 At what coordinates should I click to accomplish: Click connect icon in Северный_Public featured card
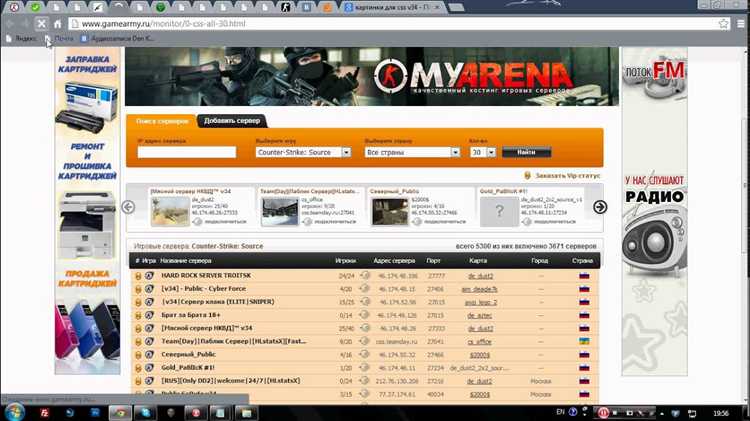point(417,222)
